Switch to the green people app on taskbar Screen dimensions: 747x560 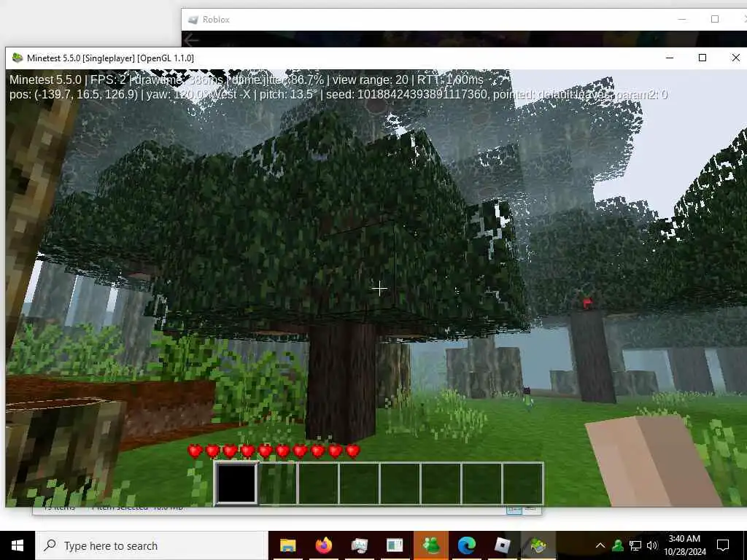click(x=430, y=545)
